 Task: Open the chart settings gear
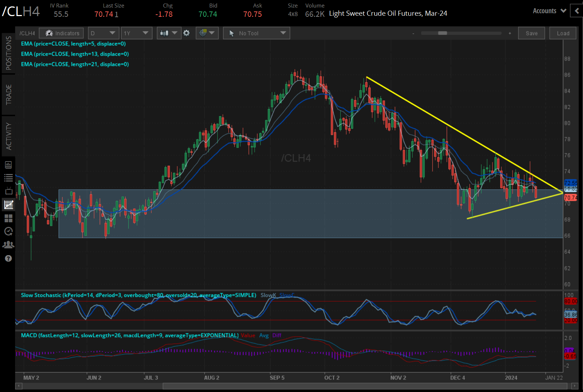click(186, 33)
